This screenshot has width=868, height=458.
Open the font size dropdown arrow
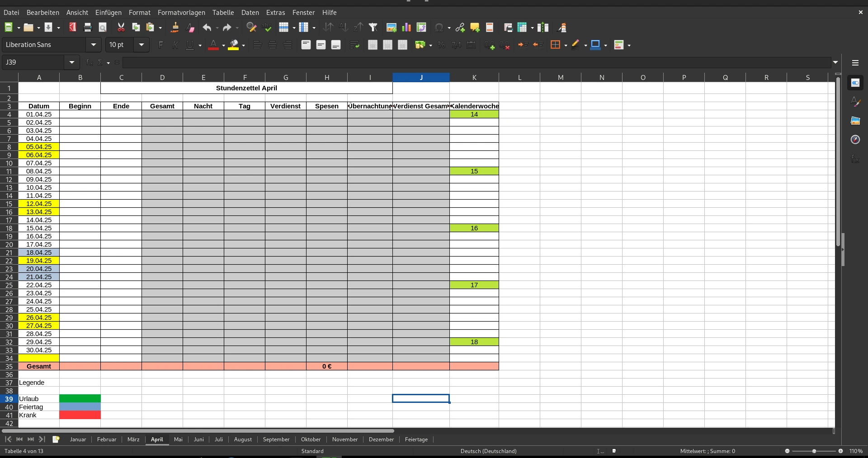click(x=142, y=45)
